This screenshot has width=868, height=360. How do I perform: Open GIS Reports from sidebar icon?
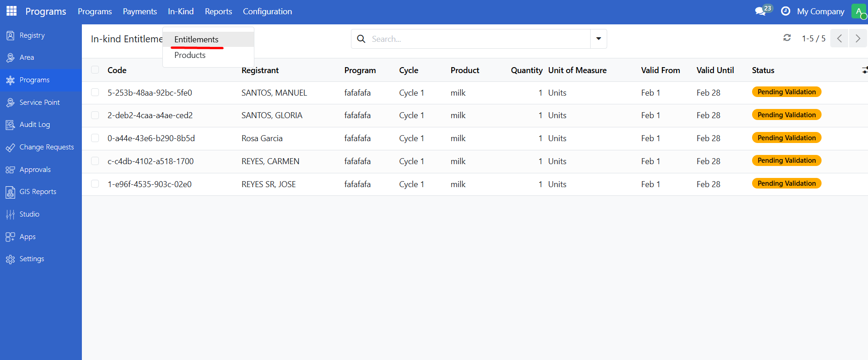tap(10, 192)
